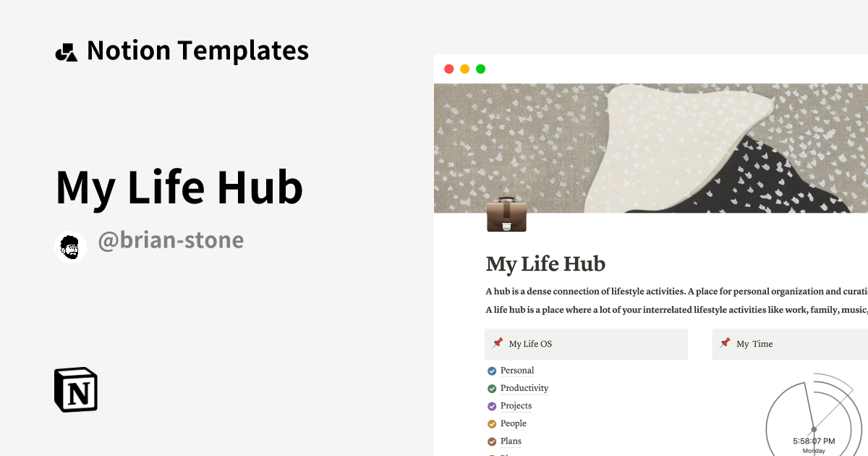
Task: Click the My Life Hub page title
Action: (x=545, y=264)
